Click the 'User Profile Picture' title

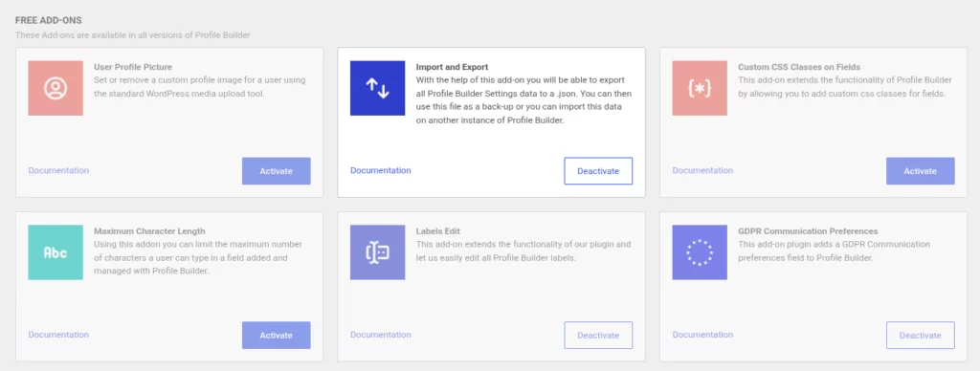[x=133, y=67]
